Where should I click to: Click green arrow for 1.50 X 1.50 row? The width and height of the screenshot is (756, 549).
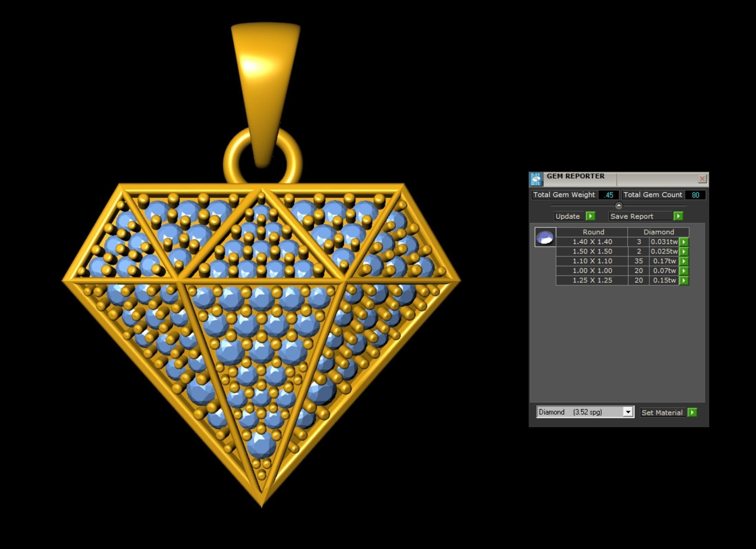[x=684, y=252]
